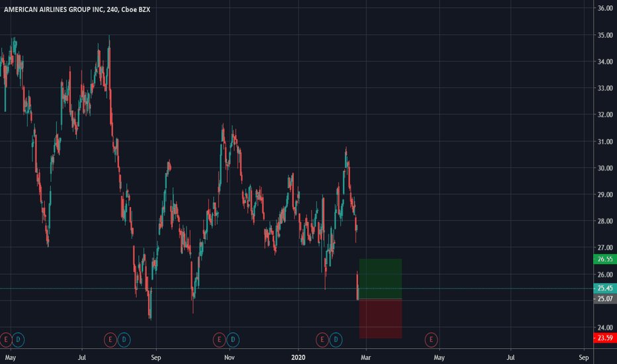Click the Nov label on the time axis
The image size is (617, 364).
[x=230, y=357]
